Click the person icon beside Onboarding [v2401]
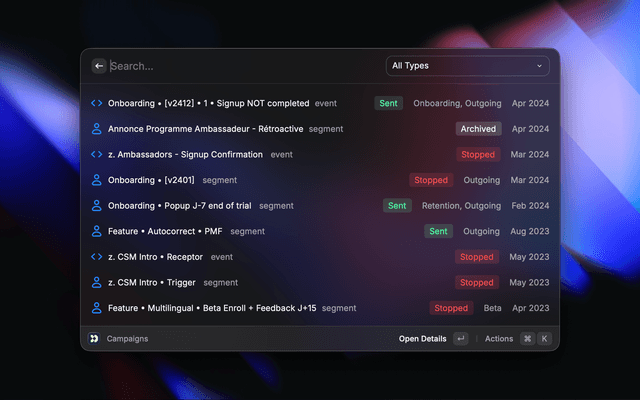 pyautogui.click(x=97, y=180)
